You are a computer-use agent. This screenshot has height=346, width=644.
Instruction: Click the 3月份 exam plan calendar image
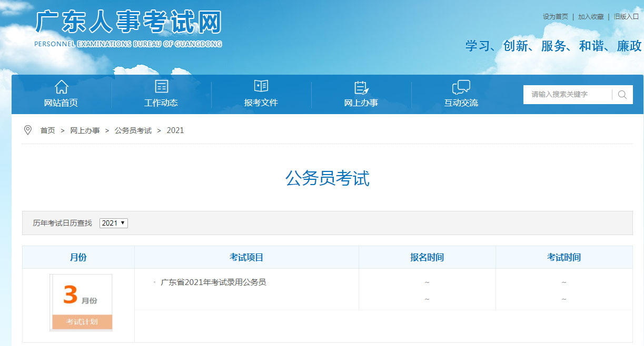point(81,303)
